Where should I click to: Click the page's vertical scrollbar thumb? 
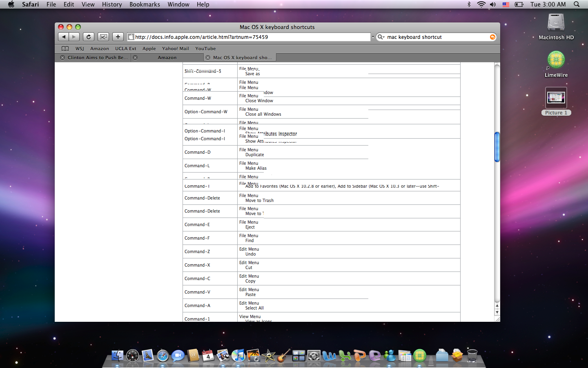click(x=497, y=147)
